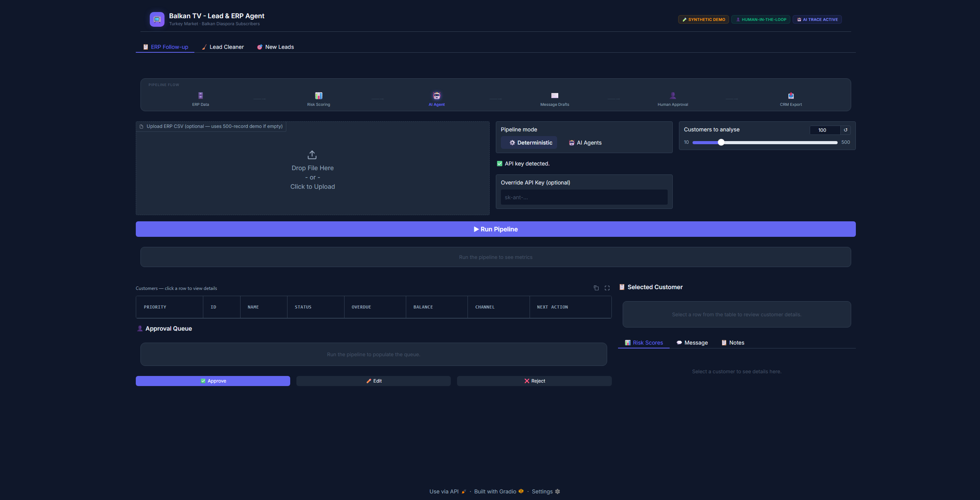Approve the queued message
Viewport: 980px width, 500px height.
click(213, 381)
